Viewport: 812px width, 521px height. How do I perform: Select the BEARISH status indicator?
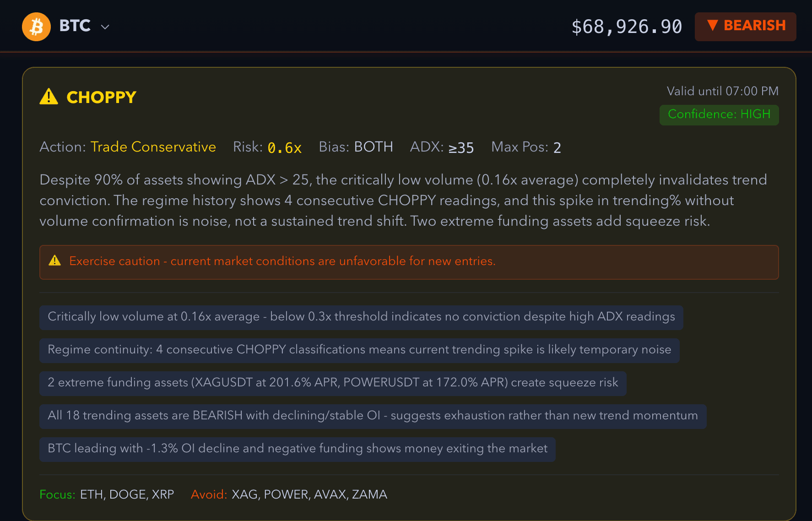pyautogui.click(x=745, y=26)
